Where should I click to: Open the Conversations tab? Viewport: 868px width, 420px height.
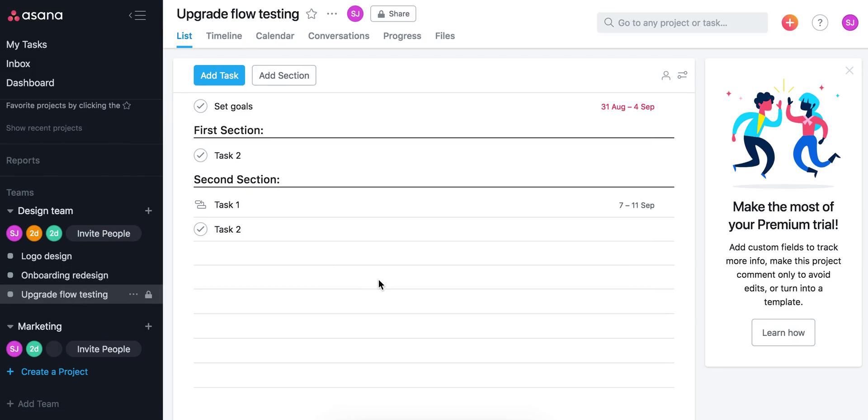(x=339, y=36)
